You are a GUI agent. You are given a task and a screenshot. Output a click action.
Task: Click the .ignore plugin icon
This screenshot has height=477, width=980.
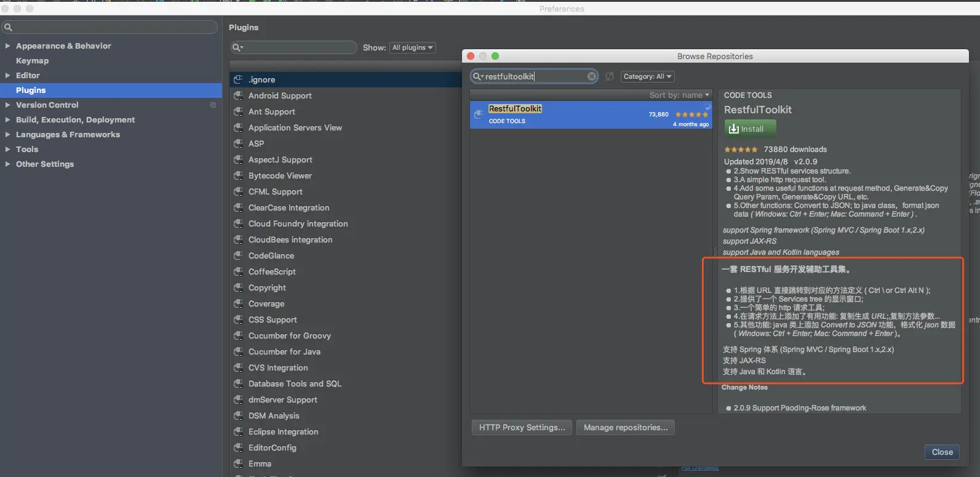click(x=238, y=79)
